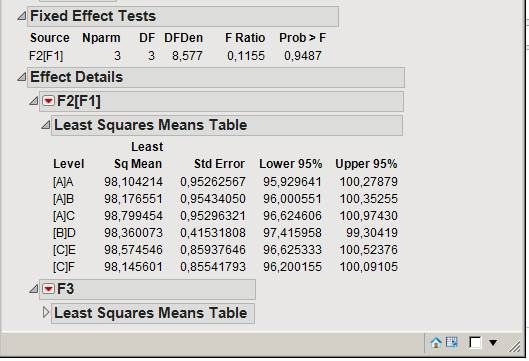Viewport: 529px width, 361px height.
Task: Click the [A]C level row label
Action: tap(64, 216)
